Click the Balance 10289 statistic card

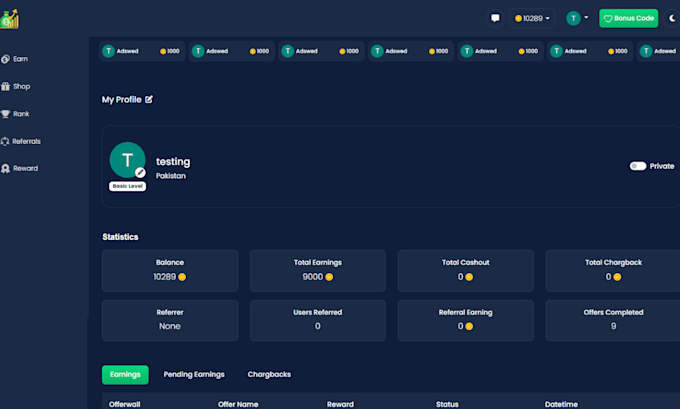click(170, 271)
